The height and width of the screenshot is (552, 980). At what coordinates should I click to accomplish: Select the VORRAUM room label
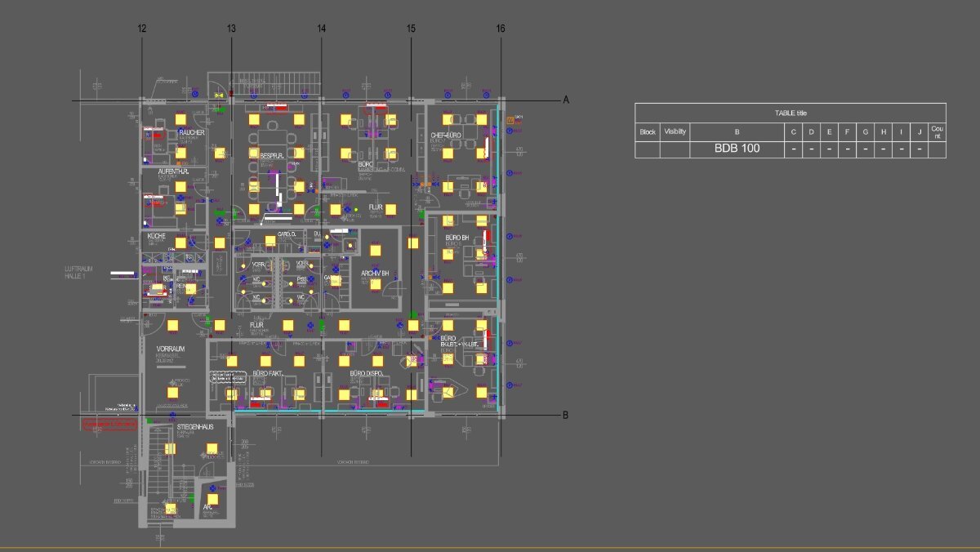click(171, 349)
